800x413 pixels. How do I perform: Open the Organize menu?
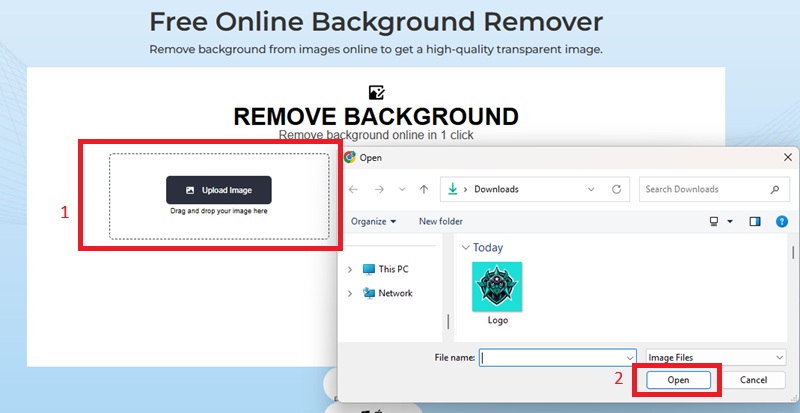[x=373, y=222]
